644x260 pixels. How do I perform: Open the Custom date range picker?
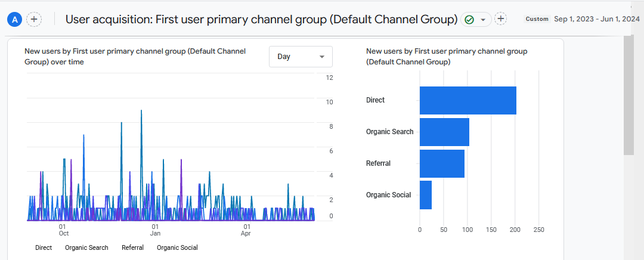[537, 19]
